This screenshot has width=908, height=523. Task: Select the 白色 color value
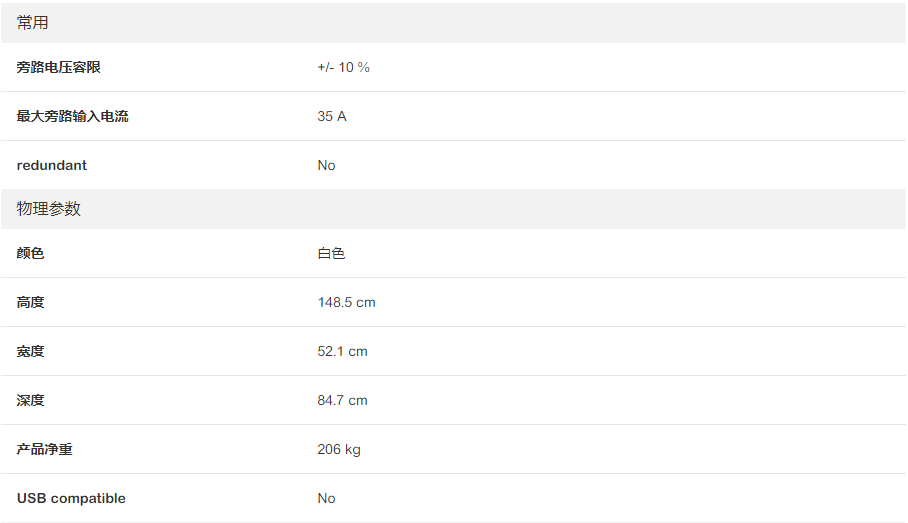pos(332,253)
